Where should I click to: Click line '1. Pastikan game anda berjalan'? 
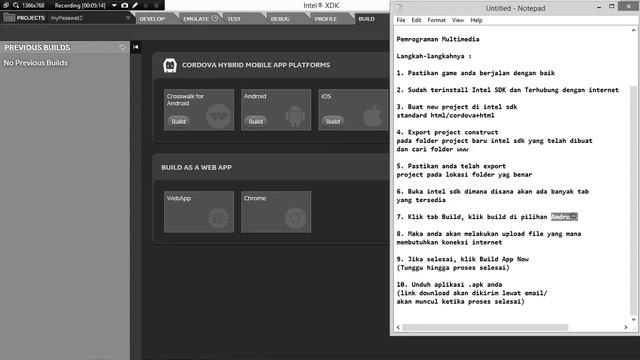[x=476, y=73]
